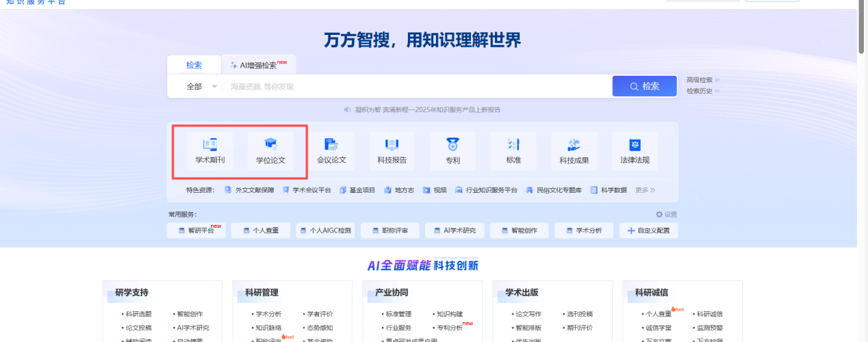Open 个人查重 service button
868x342 pixels.
coord(260,231)
